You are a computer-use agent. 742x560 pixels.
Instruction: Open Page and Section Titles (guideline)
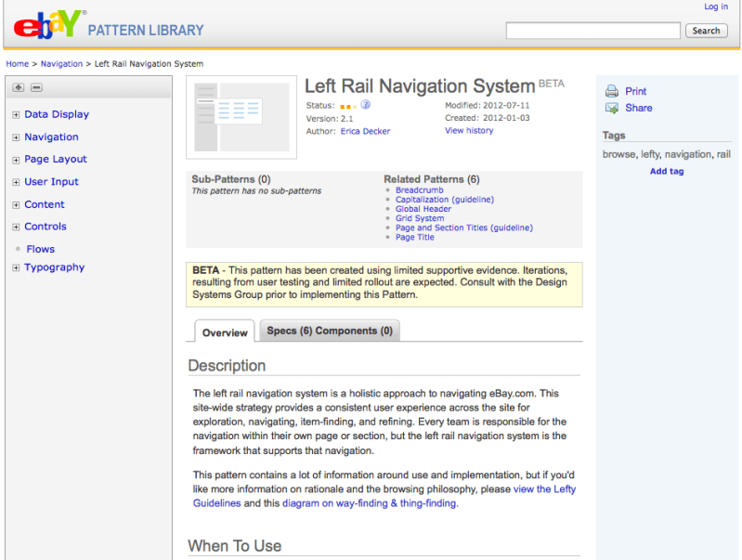464,228
